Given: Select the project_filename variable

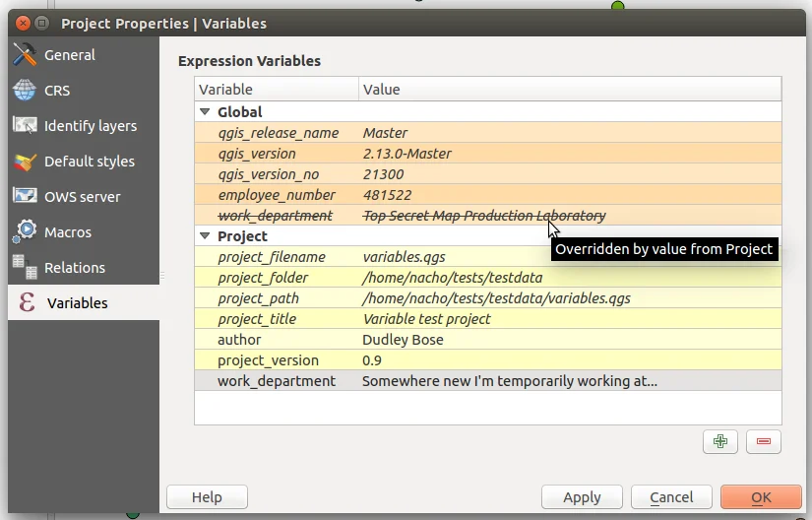Looking at the screenshot, I should (272, 257).
